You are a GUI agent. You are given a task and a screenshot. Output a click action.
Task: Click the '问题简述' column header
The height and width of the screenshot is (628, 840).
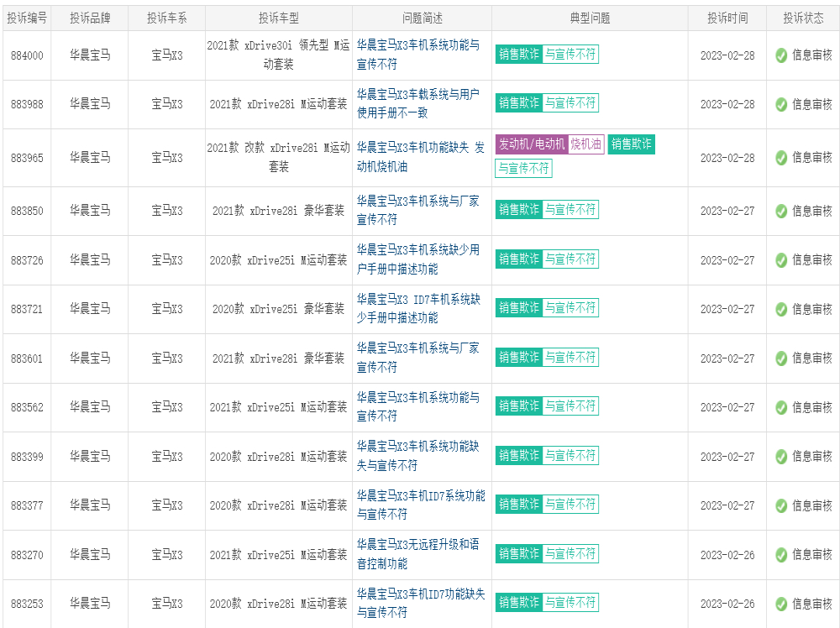(x=423, y=18)
